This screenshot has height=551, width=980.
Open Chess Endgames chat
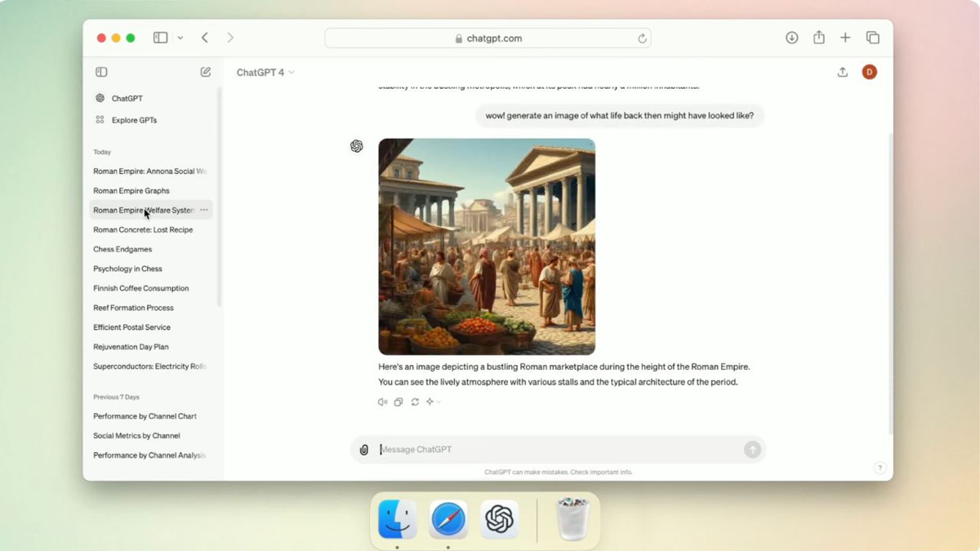coord(122,250)
